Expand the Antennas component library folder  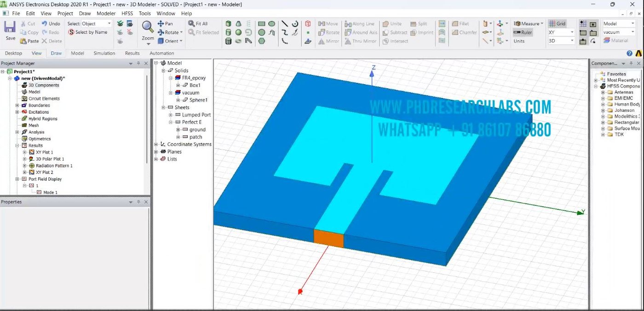pyautogui.click(x=603, y=92)
